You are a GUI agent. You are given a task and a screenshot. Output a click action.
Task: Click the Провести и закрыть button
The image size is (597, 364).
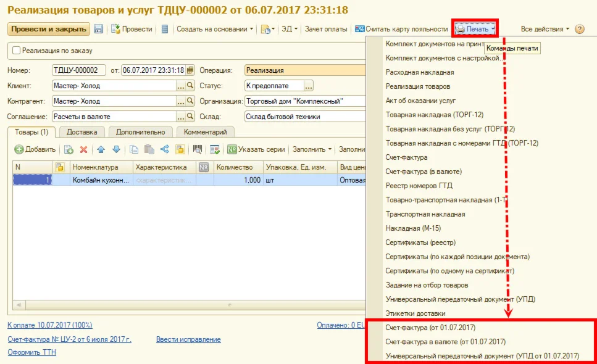point(49,29)
